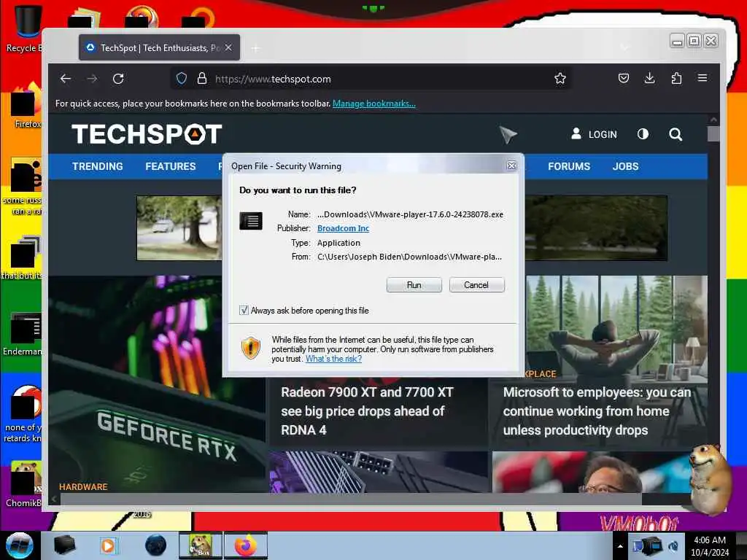This screenshot has height=560, width=747.
Task: Toggle the TechSpot dark mode icon
Action: click(x=643, y=134)
